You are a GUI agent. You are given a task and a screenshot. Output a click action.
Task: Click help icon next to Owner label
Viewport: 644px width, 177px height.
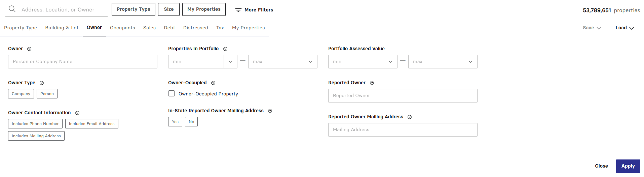tap(29, 49)
